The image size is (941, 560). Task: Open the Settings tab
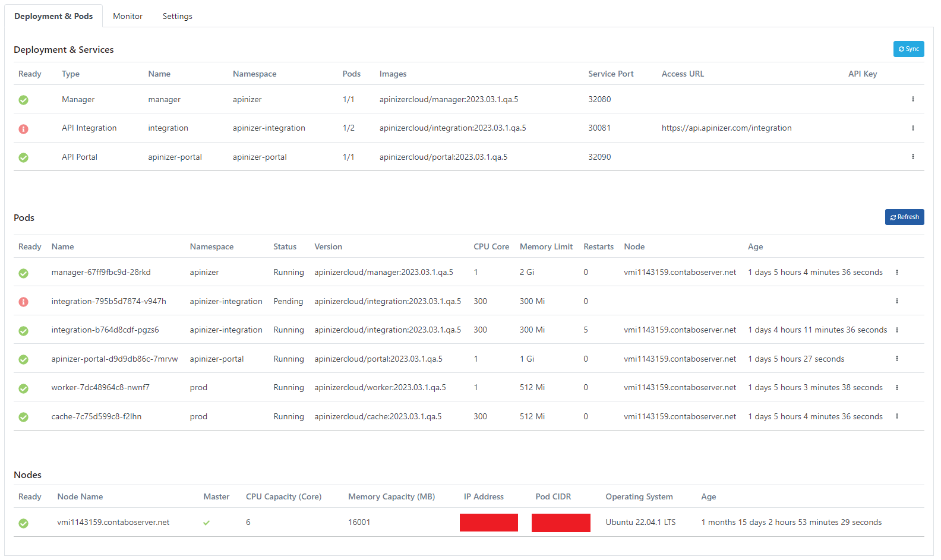[177, 16]
